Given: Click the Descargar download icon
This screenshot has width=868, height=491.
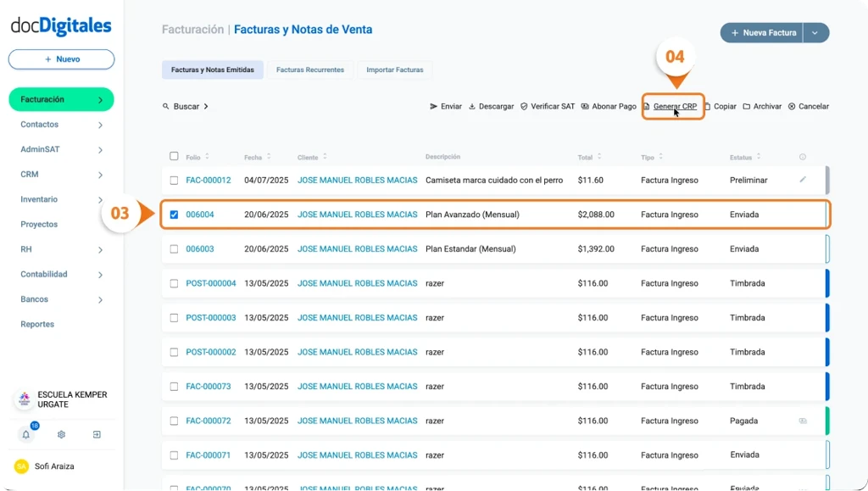Looking at the screenshot, I should (x=472, y=107).
